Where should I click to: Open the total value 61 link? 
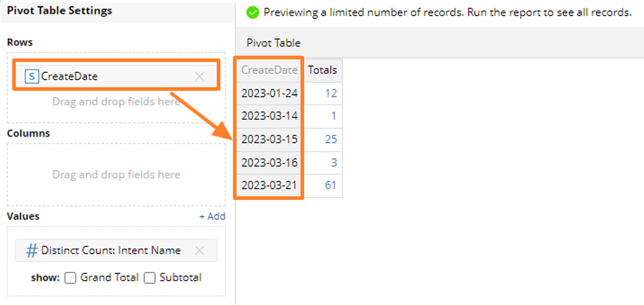coord(331,186)
